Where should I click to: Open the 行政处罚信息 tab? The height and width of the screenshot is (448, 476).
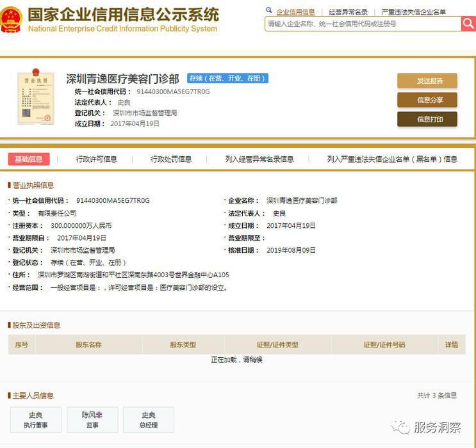click(171, 159)
